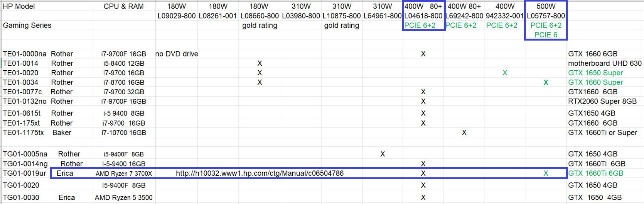The image size is (644, 204).
Task: Click the 942332-001 cell
Action: point(505,16)
